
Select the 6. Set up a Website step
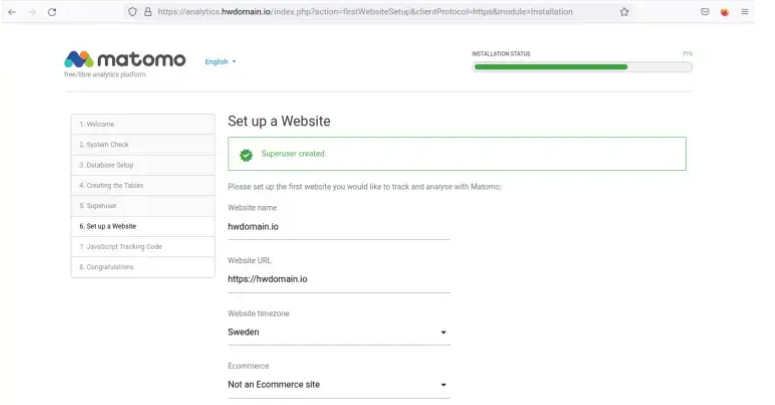point(143,226)
